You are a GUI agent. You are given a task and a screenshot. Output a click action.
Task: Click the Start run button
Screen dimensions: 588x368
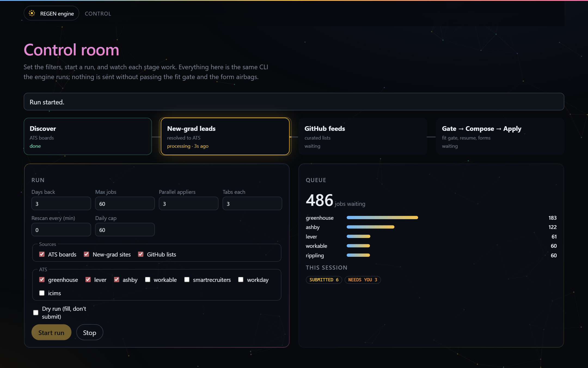click(x=51, y=332)
